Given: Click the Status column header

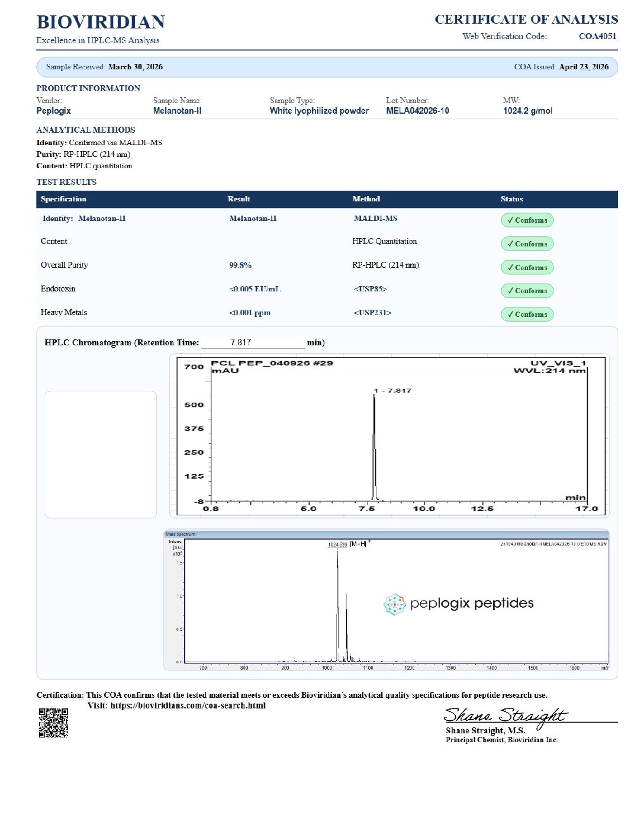Looking at the screenshot, I should coord(511,199).
